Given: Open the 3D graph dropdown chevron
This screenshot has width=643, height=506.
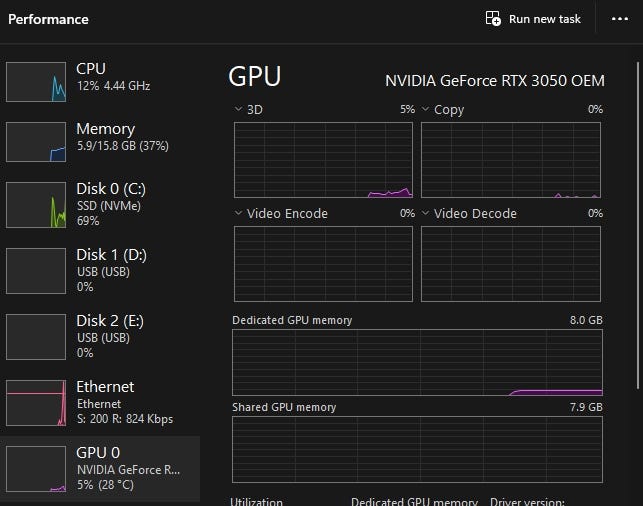Looking at the screenshot, I should point(238,109).
